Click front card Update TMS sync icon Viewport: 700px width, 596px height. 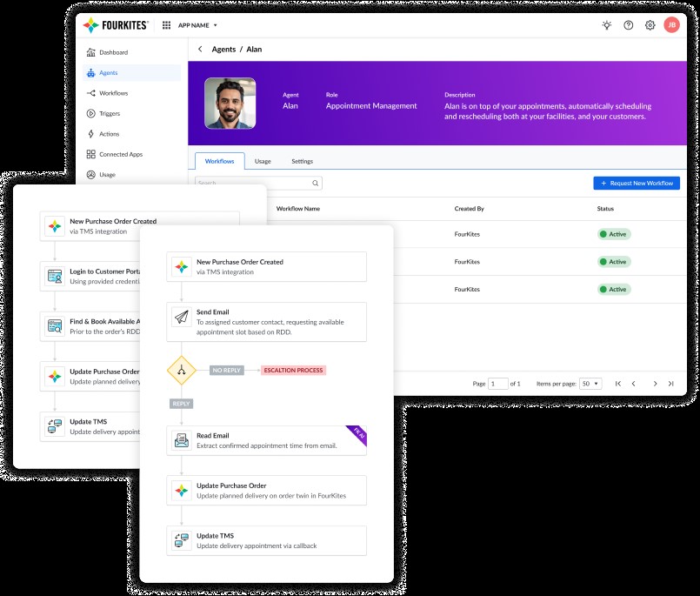182,540
